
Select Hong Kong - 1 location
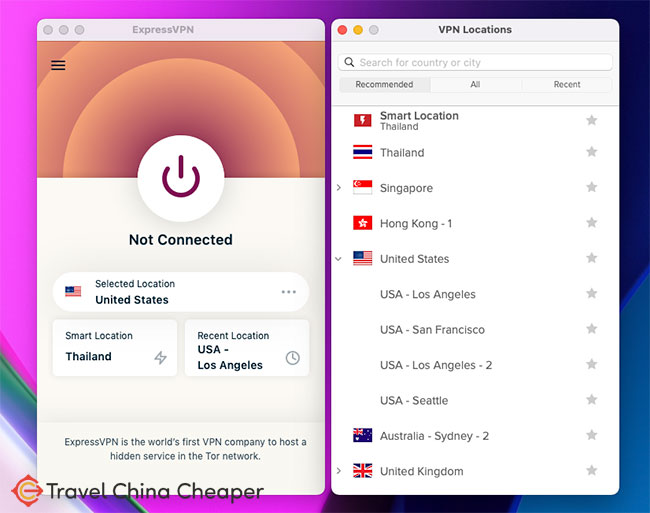point(475,223)
